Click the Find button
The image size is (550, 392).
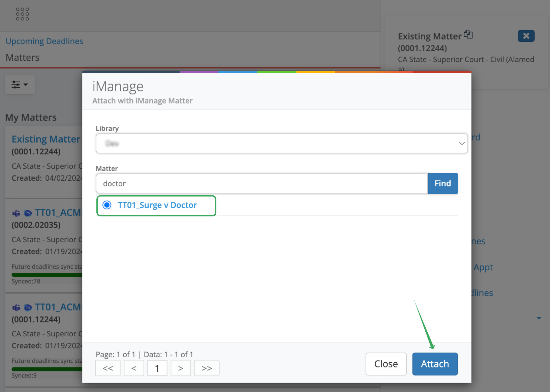point(442,183)
